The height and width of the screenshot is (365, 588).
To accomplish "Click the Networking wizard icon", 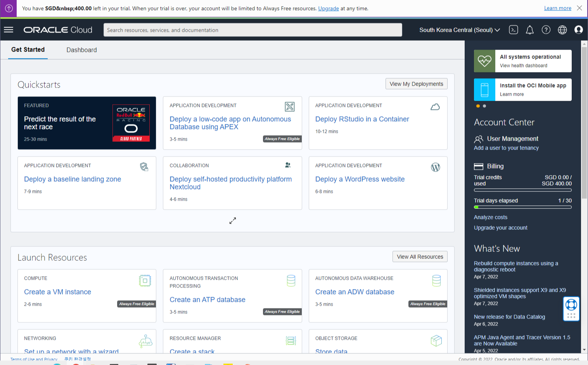I will click(145, 341).
